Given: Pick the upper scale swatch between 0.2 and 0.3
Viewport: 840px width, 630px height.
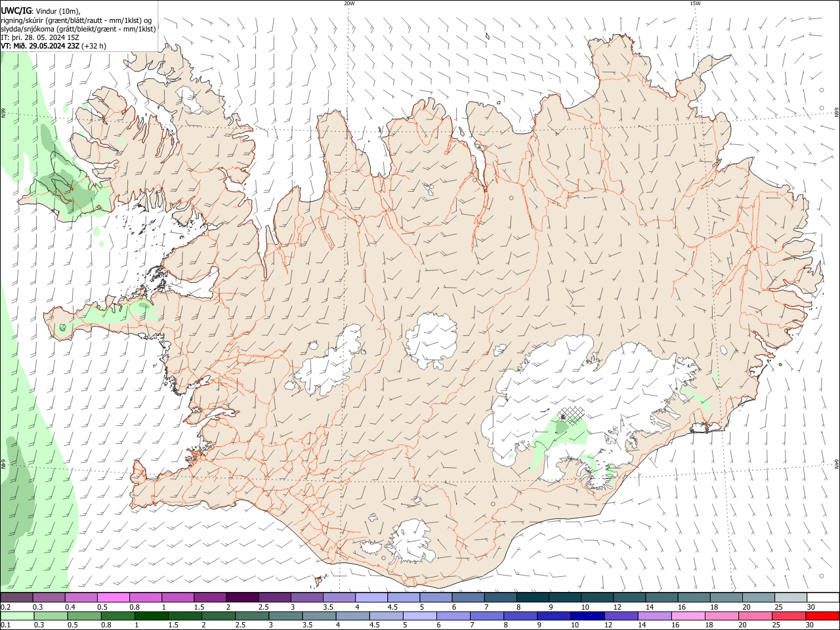Looking at the screenshot, I should click(x=16, y=597).
